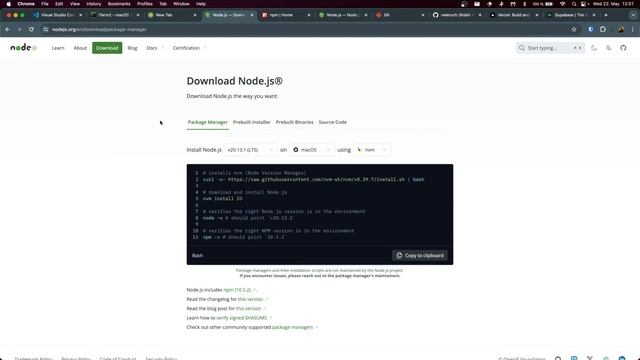Close the Visual Studio Code tab
This screenshot has width=640, height=360.
coord(80,15)
